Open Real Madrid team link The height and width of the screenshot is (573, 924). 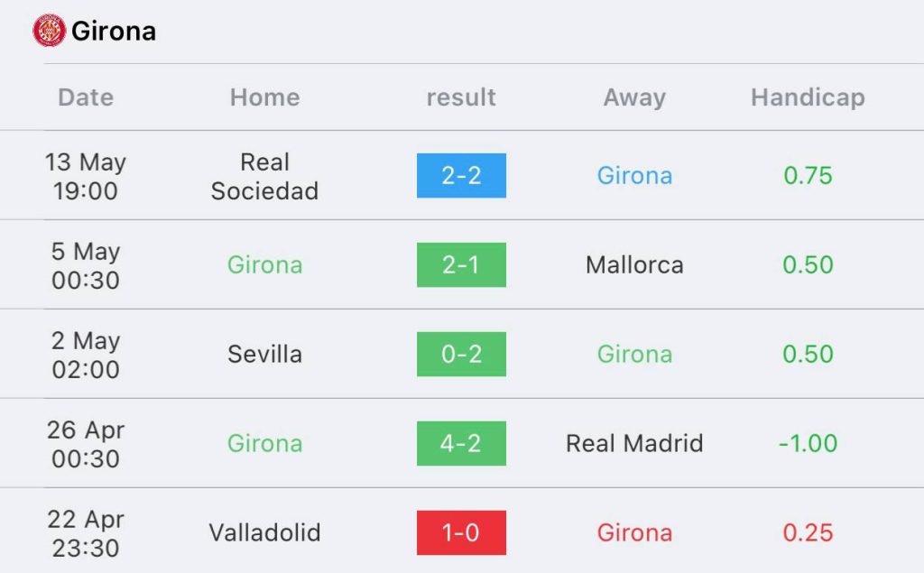click(x=634, y=443)
